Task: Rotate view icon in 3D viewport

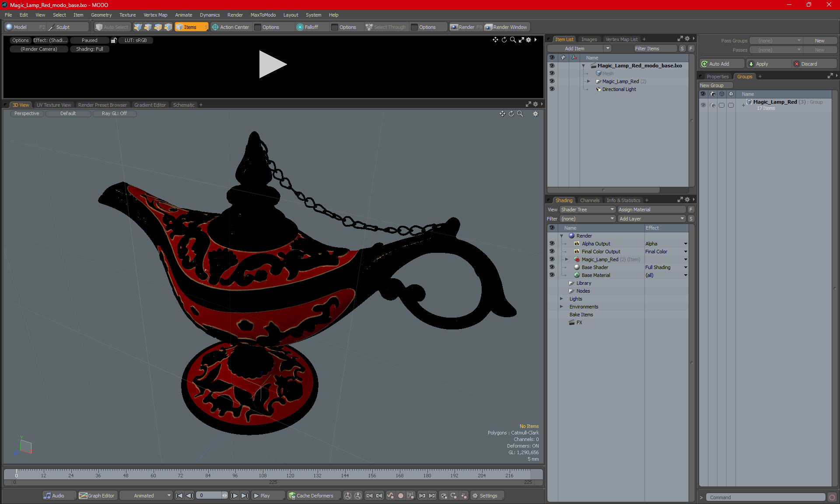Action: (x=511, y=114)
